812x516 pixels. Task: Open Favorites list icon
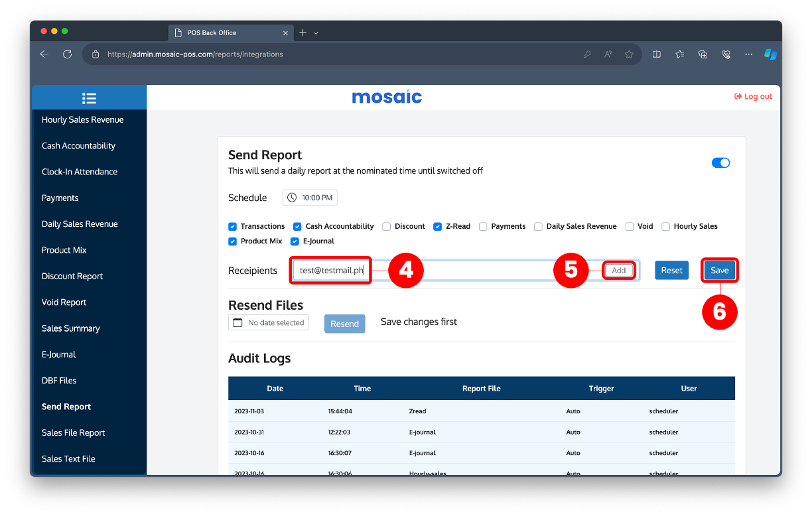(x=680, y=54)
